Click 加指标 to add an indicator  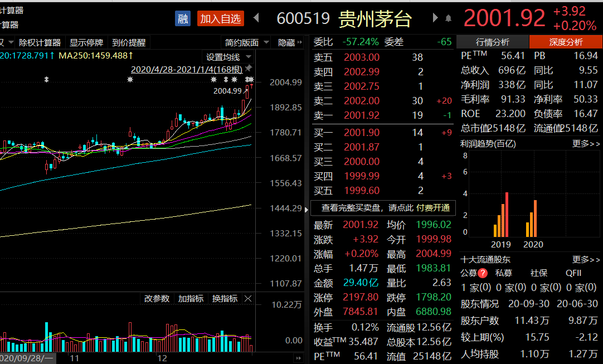[191, 299]
